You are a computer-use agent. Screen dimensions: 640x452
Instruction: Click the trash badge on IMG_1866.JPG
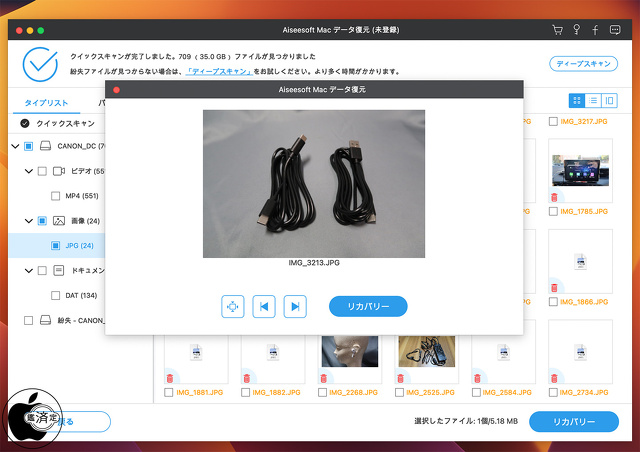(x=554, y=288)
